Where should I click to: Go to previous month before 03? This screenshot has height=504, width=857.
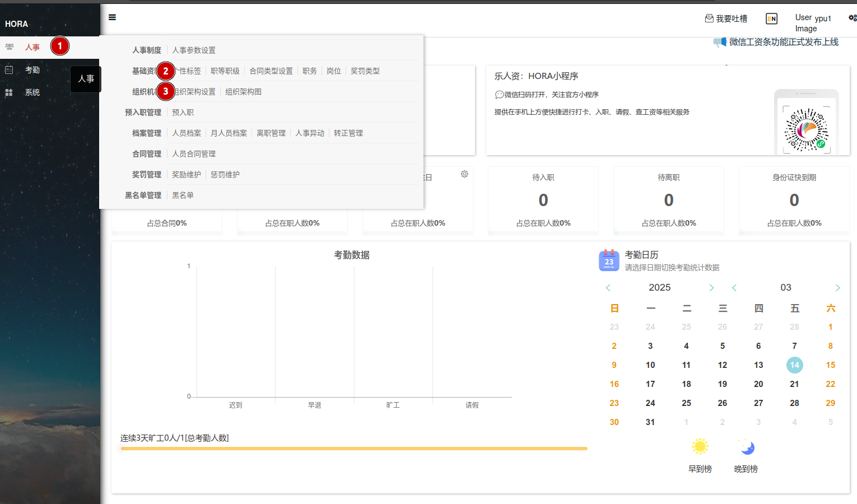click(x=734, y=288)
